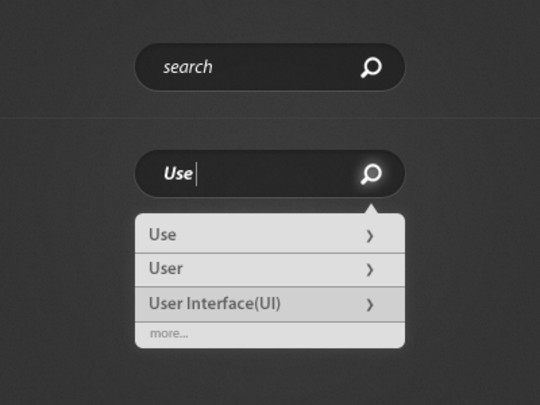Select the 'User' suggestion in the list
Viewport: 540px width, 405px height.
pos(270,270)
